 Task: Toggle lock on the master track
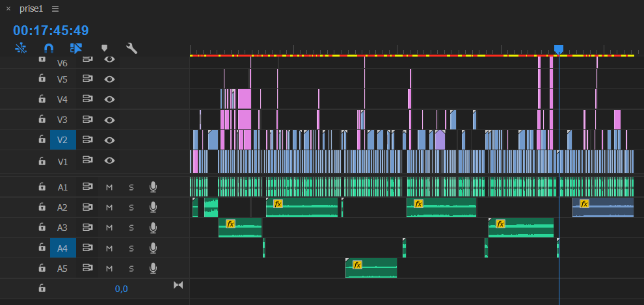(x=42, y=288)
